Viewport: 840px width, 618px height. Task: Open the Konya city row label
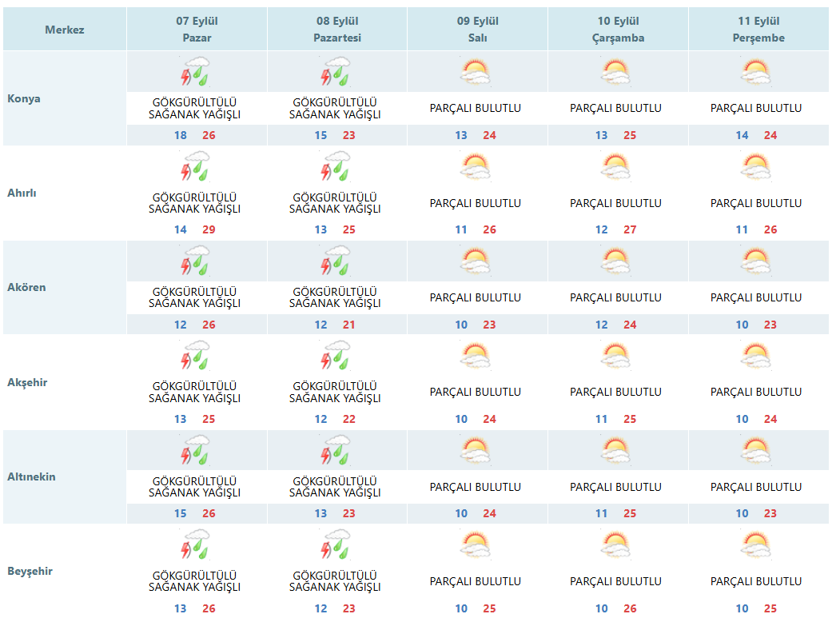coord(24,98)
